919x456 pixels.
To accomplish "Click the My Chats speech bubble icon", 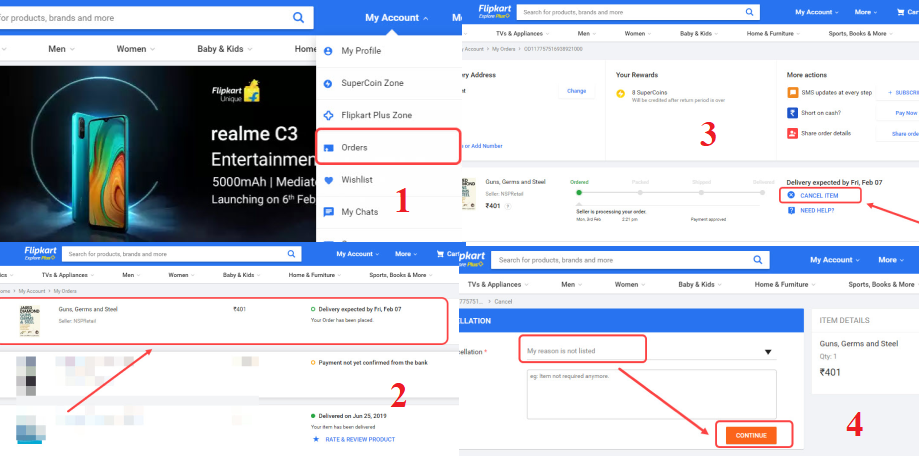I will click(329, 212).
